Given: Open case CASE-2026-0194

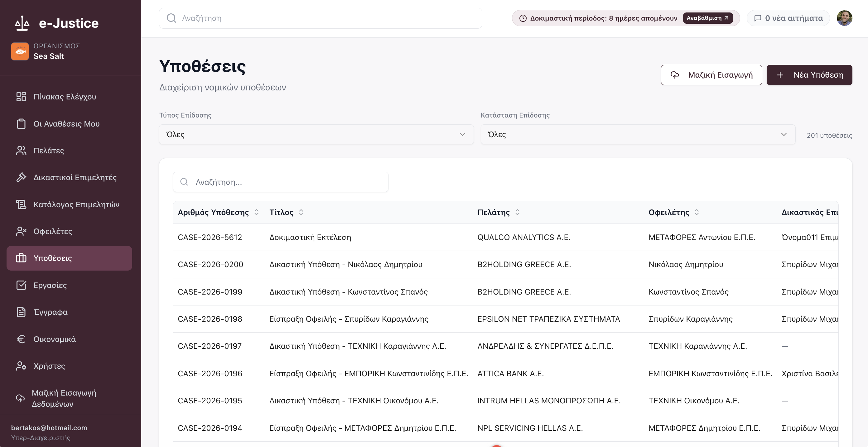Looking at the screenshot, I should coord(210,428).
